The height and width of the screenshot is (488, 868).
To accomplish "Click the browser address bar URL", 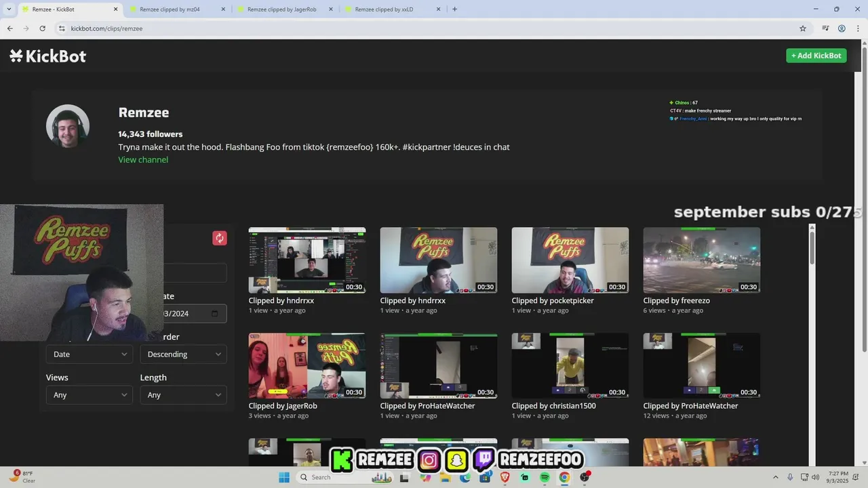I will click(106, 28).
